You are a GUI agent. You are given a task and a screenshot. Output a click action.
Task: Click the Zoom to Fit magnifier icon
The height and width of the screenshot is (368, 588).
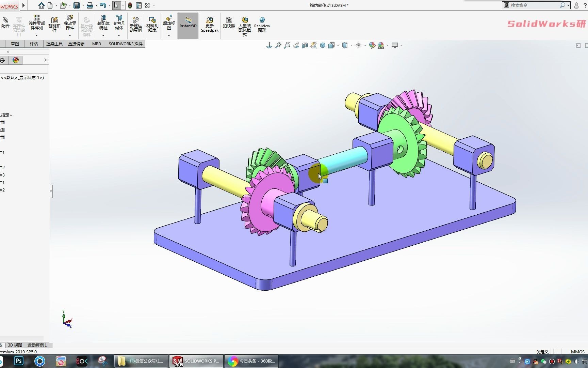(x=278, y=45)
